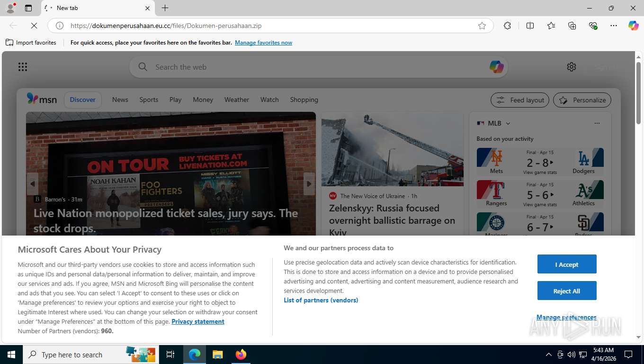Open Feed layout options
This screenshot has width=644, height=364.
click(520, 100)
